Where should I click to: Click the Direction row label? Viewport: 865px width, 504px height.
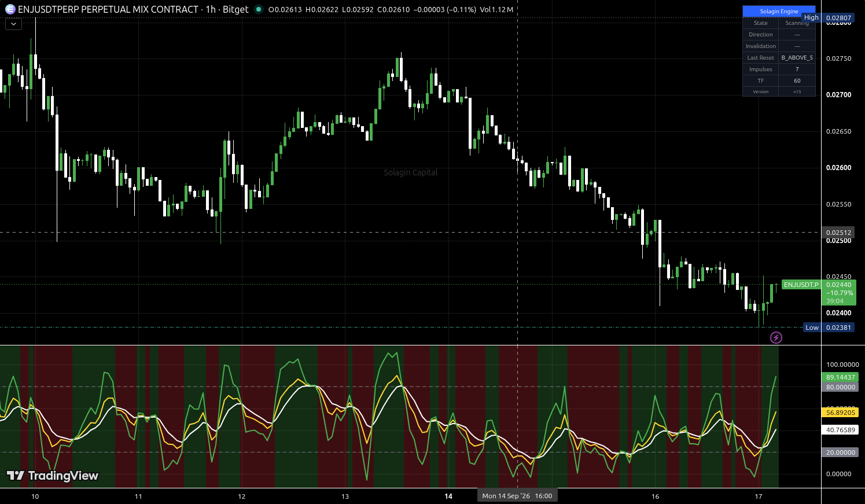760,35
